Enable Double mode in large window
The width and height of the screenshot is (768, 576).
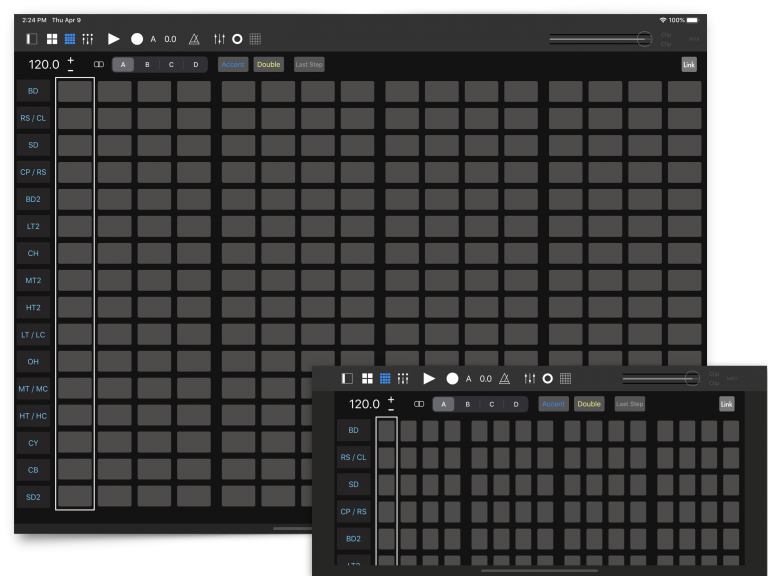coord(268,65)
